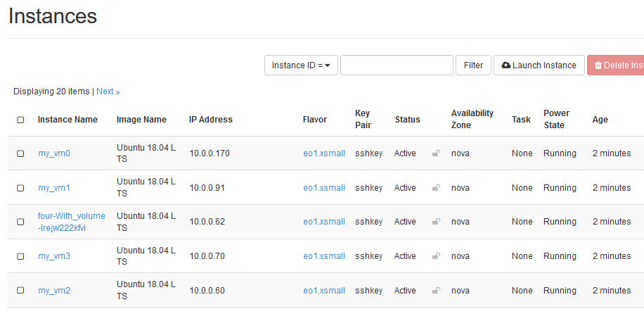Open the four-With_volume-lrejw222kfvi instance details
The width and height of the screenshot is (644, 309).
71,222
